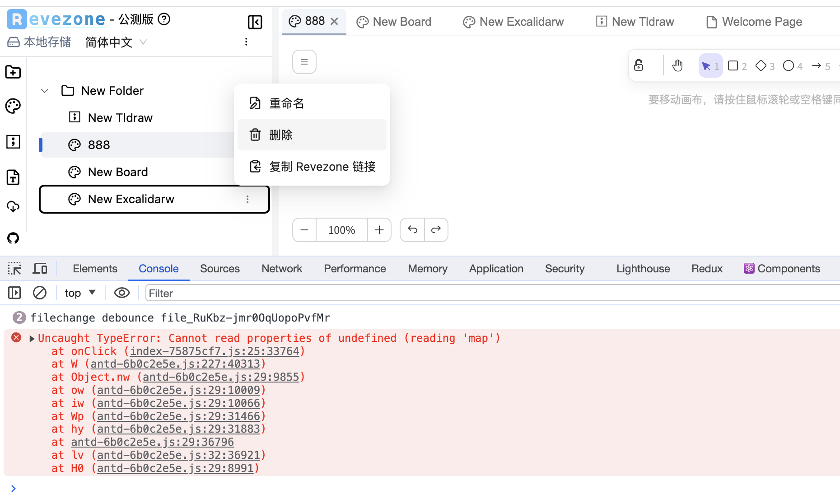Click the download/import icon in sidebar
The image size is (840, 504).
(13, 206)
